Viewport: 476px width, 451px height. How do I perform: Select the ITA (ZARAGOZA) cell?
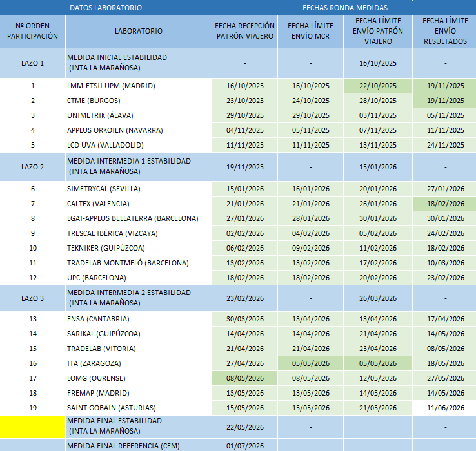139,363
